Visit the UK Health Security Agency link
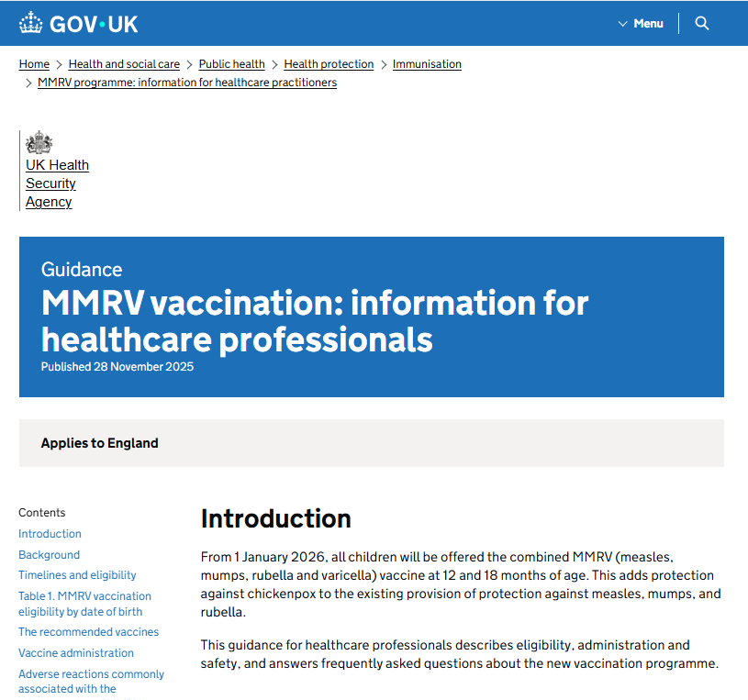Viewport: 748px width, 700px height. tap(57, 183)
